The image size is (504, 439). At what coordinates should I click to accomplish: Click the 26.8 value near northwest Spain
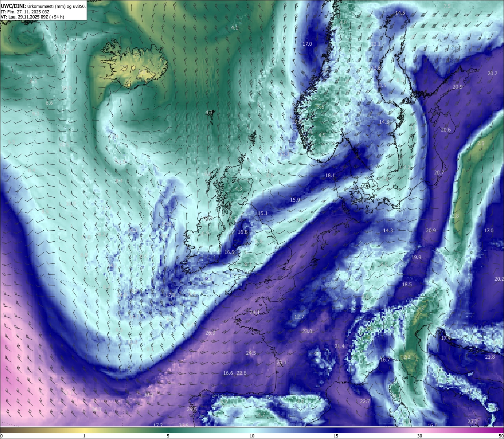[183, 425]
